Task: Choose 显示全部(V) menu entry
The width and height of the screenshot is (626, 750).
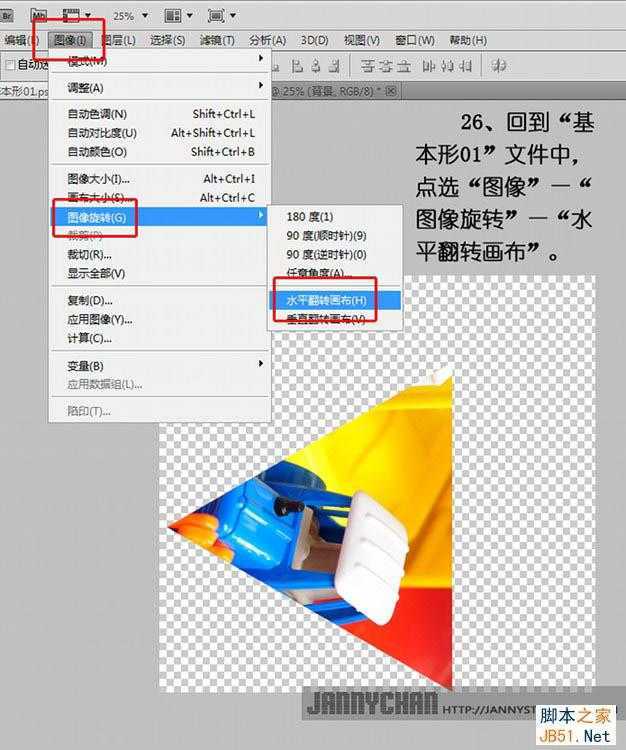Action: pos(160,274)
